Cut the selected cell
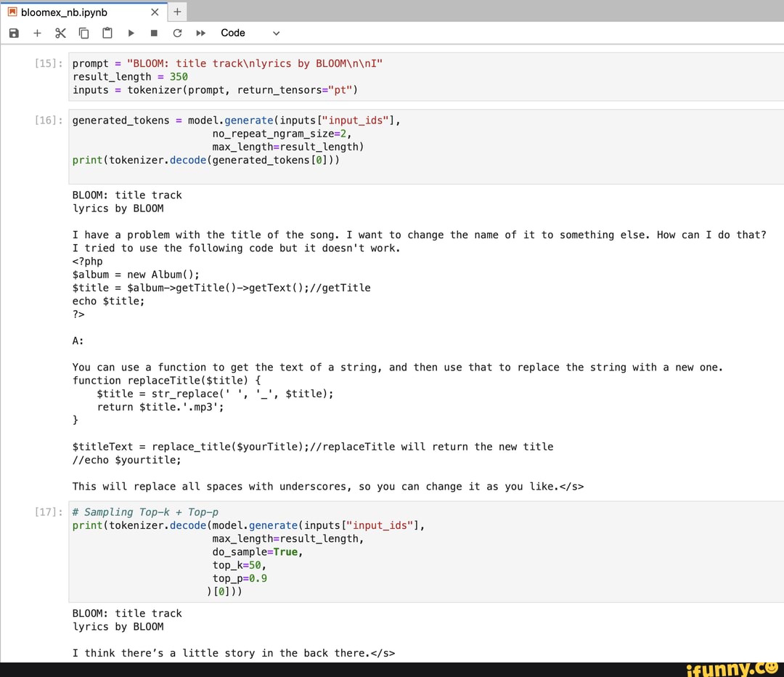The image size is (784, 677). (x=60, y=33)
